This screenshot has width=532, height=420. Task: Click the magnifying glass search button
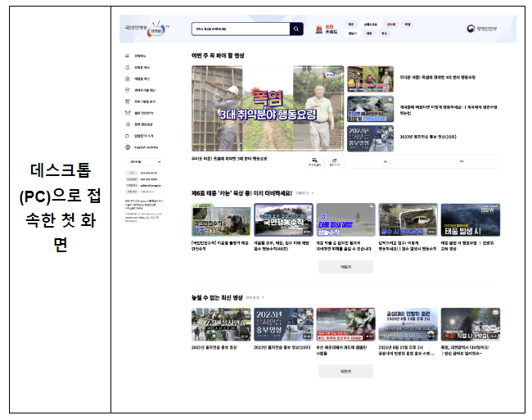[296, 29]
